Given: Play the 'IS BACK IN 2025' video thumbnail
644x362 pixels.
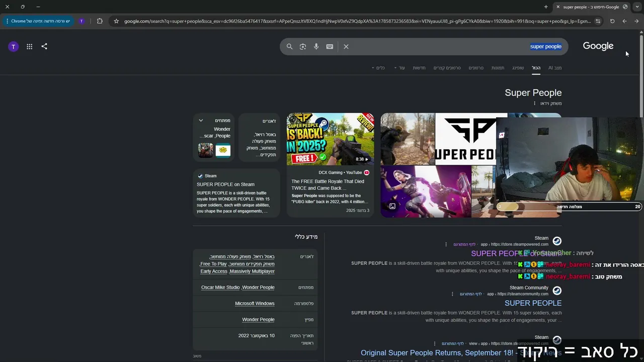Looking at the screenshot, I should [330, 139].
